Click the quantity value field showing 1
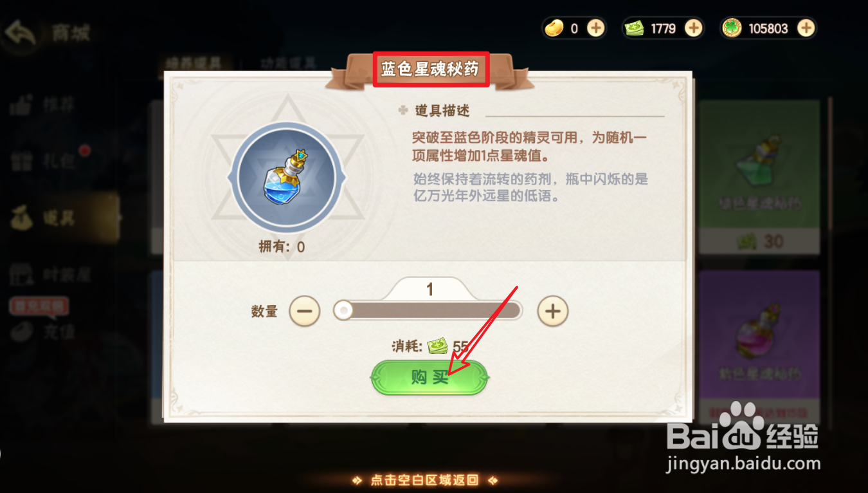The height and width of the screenshot is (493, 868). tap(430, 290)
